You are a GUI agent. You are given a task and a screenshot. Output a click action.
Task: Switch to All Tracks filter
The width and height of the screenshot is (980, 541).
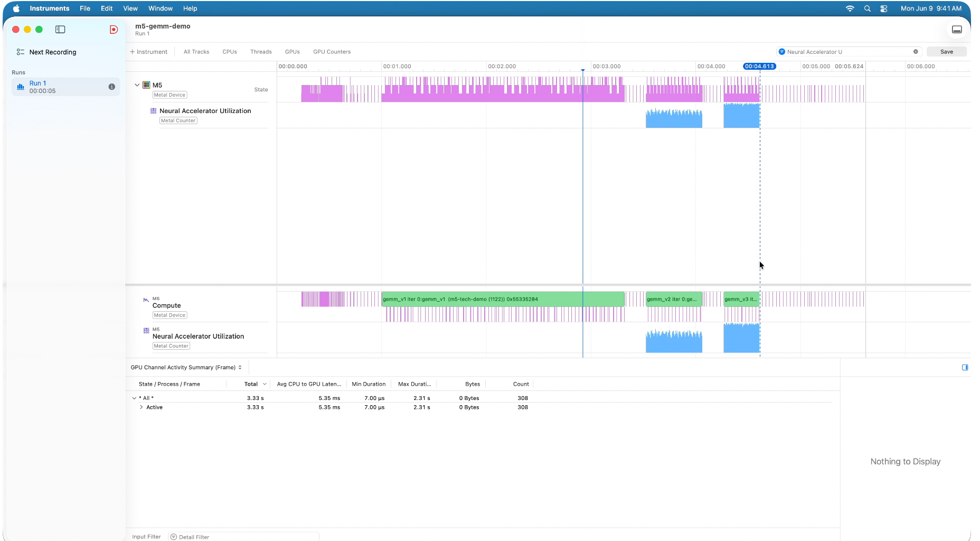tap(196, 52)
